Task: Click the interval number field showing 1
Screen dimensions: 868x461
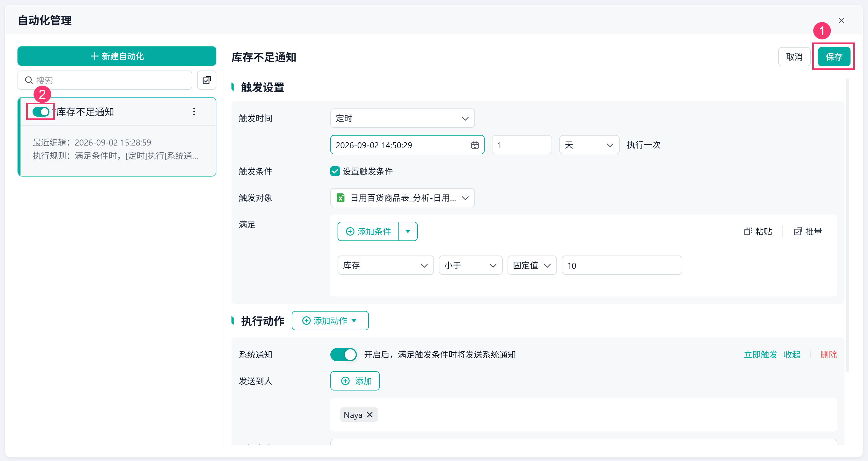Action: click(x=522, y=145)
